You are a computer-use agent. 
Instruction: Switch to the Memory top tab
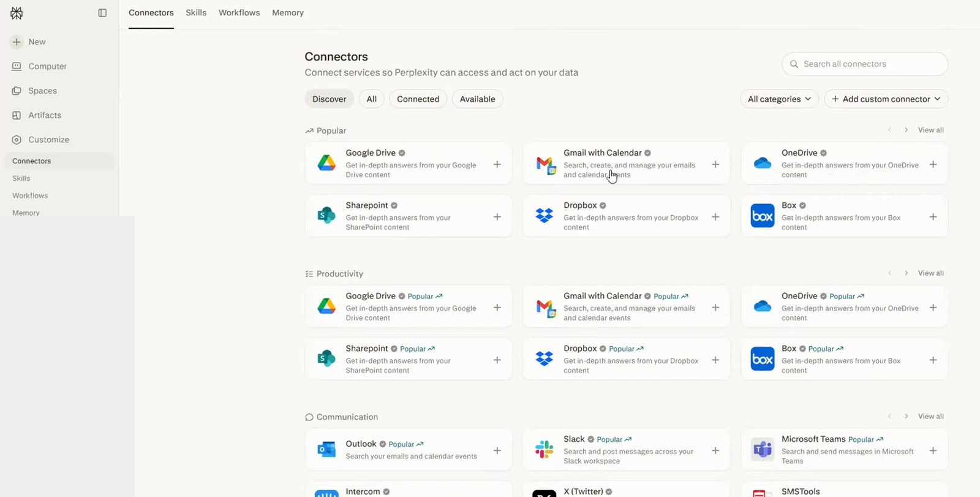(x=288, y=13)
